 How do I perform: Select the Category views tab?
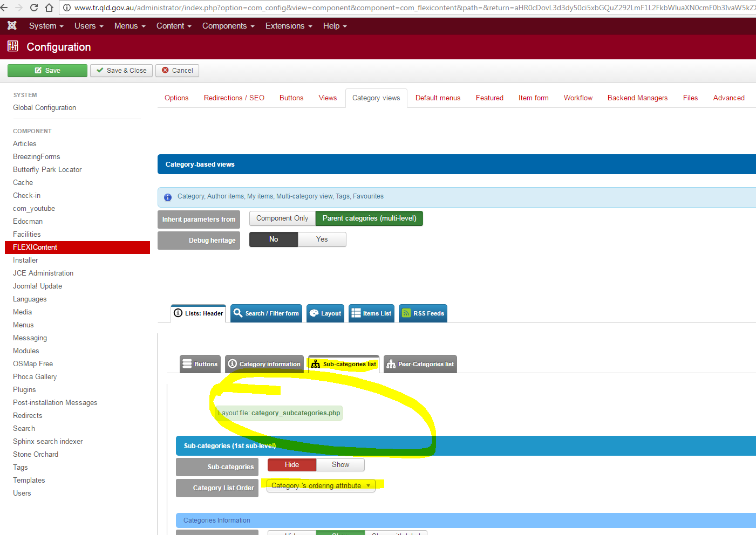pos(376,98)
